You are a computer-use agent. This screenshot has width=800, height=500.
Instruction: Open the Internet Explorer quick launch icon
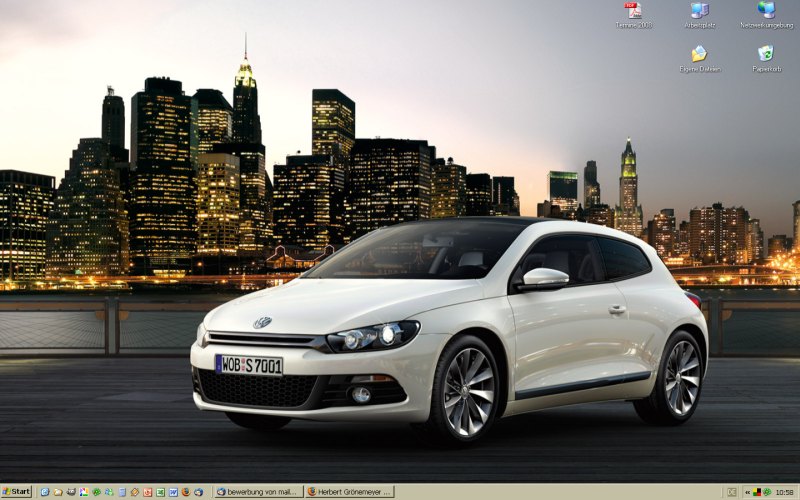click(x=45, y=492)
